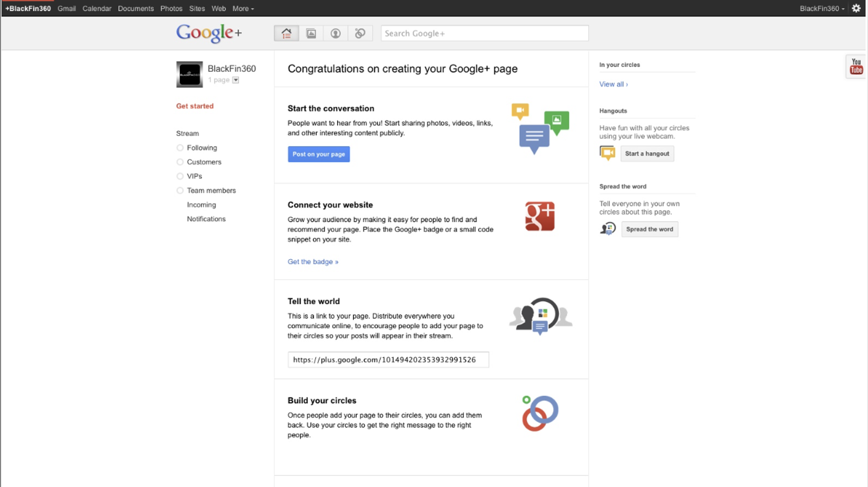Open the Circles icon in toolbar
Image resolution: width=868 pixels, height=487 pixels.
[360, 34]
